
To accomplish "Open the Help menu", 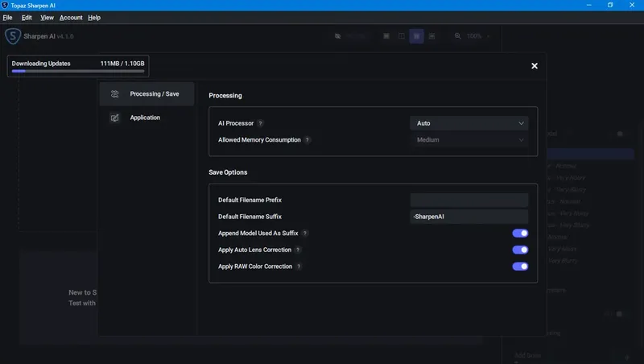I will (94, 18).
